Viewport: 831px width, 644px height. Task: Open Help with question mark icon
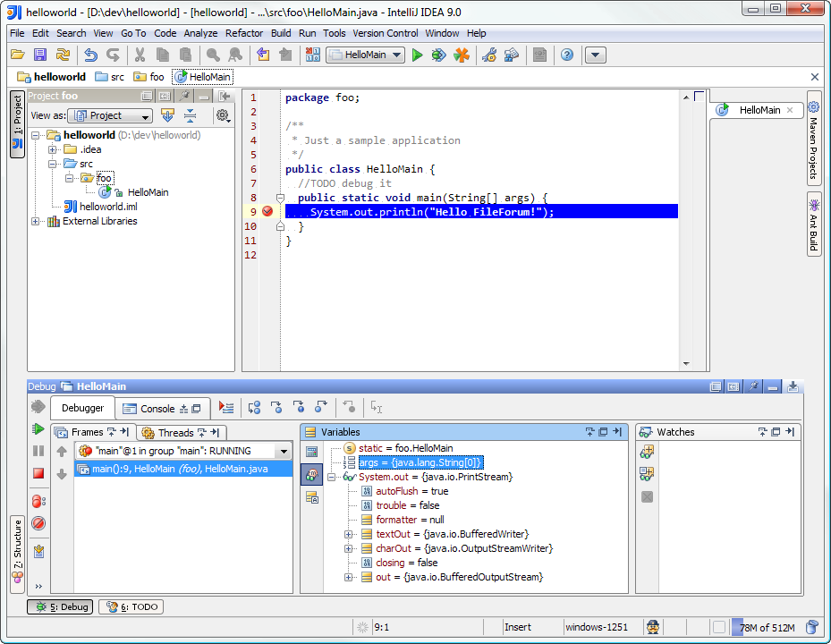(x=567, y=55)
